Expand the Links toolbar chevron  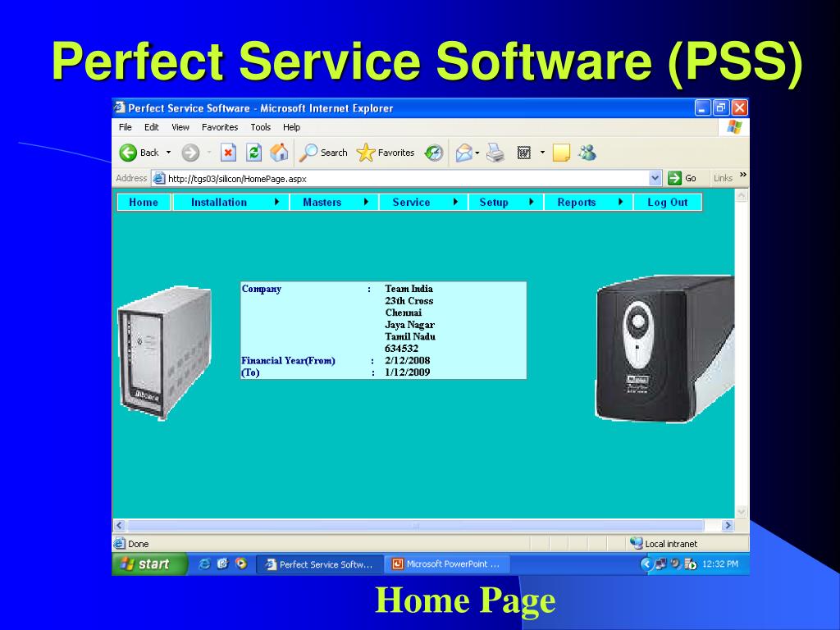click(x=743, y=175)
